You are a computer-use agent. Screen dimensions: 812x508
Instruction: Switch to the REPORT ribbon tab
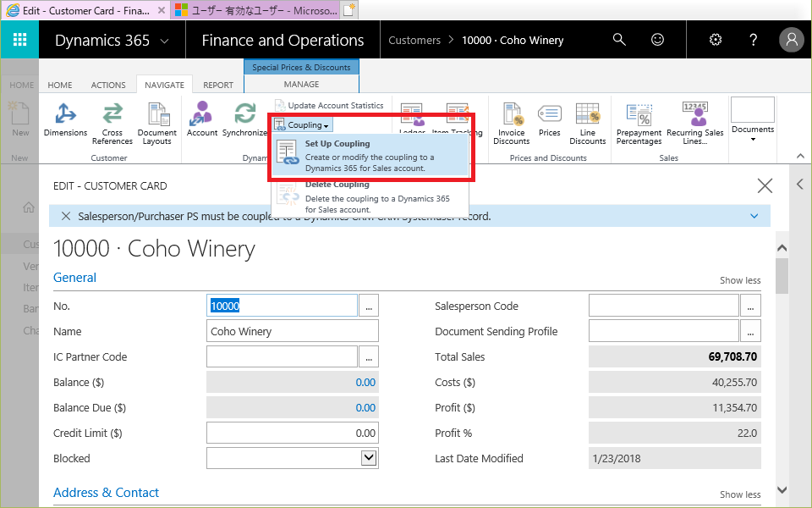pyautogui.click(x=218, y=85)
